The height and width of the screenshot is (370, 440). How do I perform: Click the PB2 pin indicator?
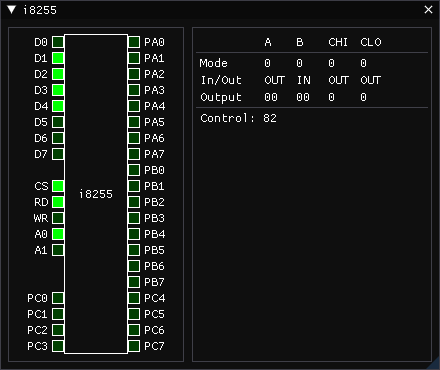click(x=134, y=202)
